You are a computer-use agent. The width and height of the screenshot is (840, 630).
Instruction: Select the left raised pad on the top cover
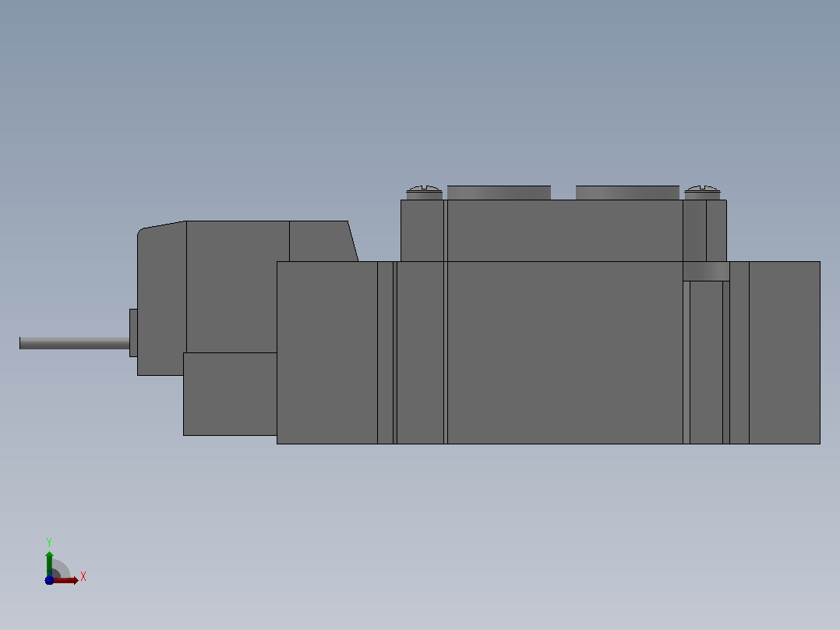click(499, 193)
